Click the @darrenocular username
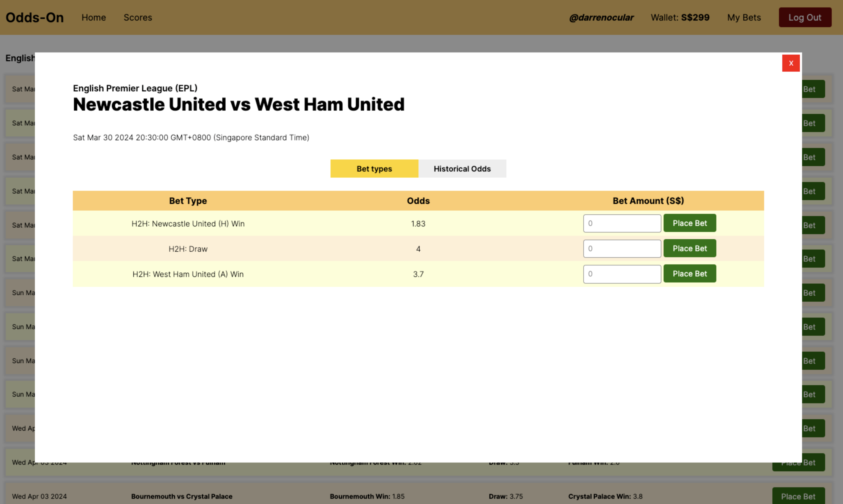The height and width of the screenshot is (504, 843). [x=601, y=17]
